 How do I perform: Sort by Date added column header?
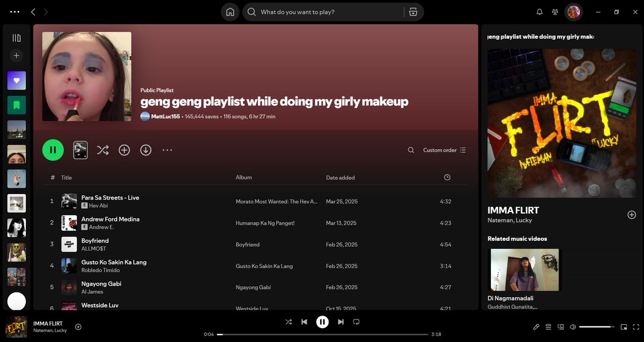[340, 177]
